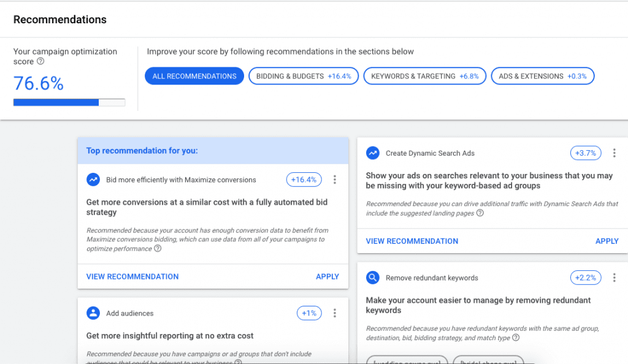The width and height of the screenshot is (628, 364).
Task: Click 'Get more insightful reporting at no extra cost'
Action: pos(170,336)
